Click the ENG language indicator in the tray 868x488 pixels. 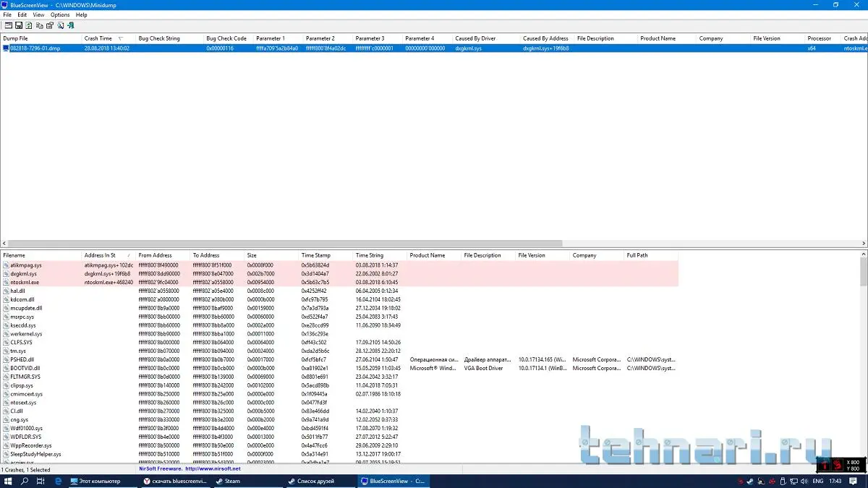(818, 481)
